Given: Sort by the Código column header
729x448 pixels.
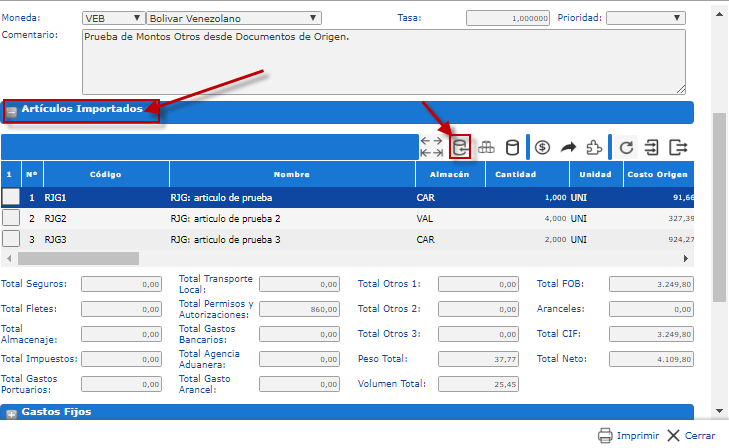Looking at the screenshot, I should (x=105, y=174).
